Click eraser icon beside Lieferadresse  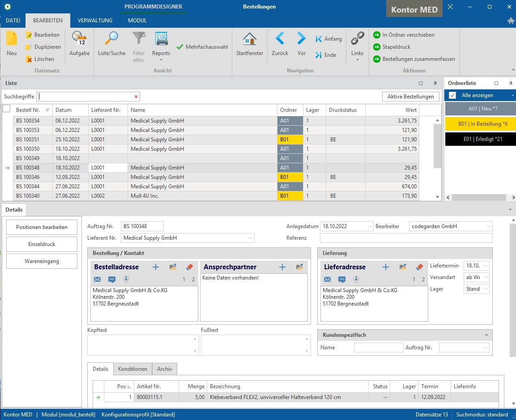(419, 267)
